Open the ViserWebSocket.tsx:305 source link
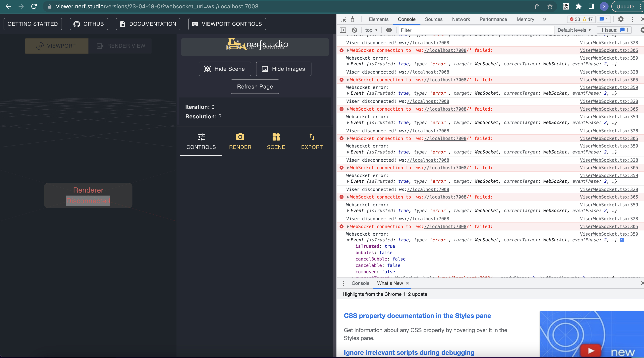Screen dimensions: 644x358 coord(610,50)
